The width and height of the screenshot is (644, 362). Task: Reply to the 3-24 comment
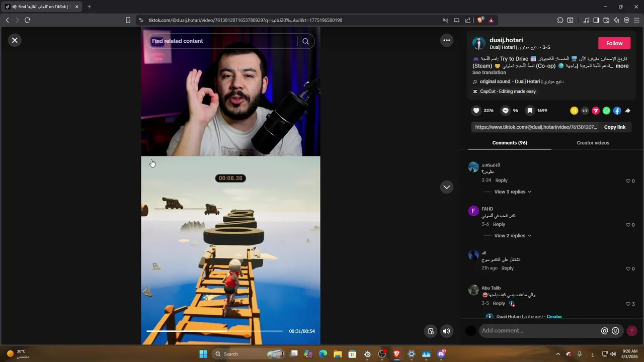[501, 180]
